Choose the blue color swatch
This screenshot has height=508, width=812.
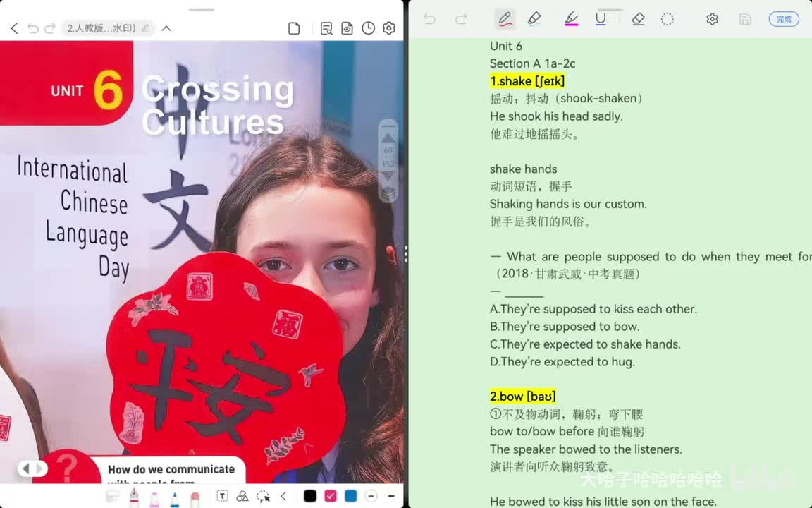[x=350, y=496]
